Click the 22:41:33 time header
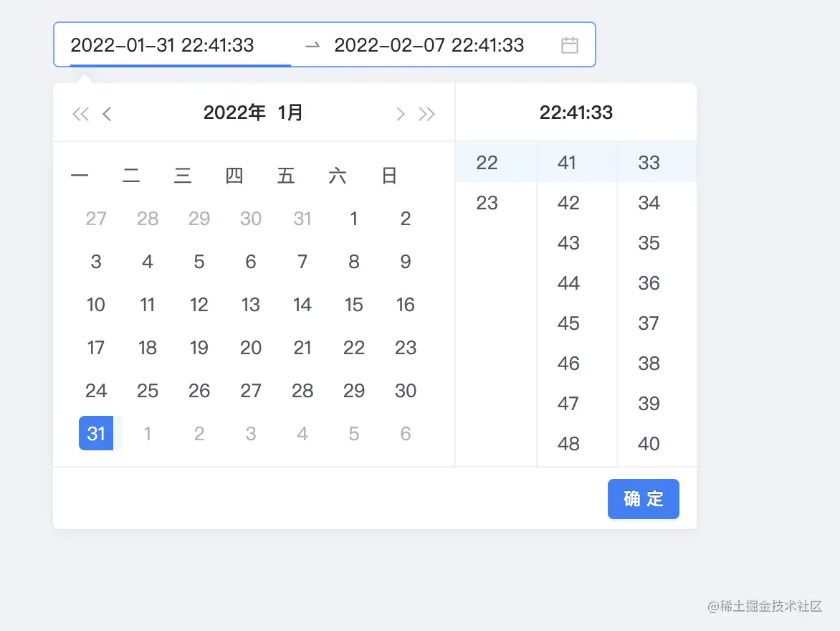 (576, 113)
